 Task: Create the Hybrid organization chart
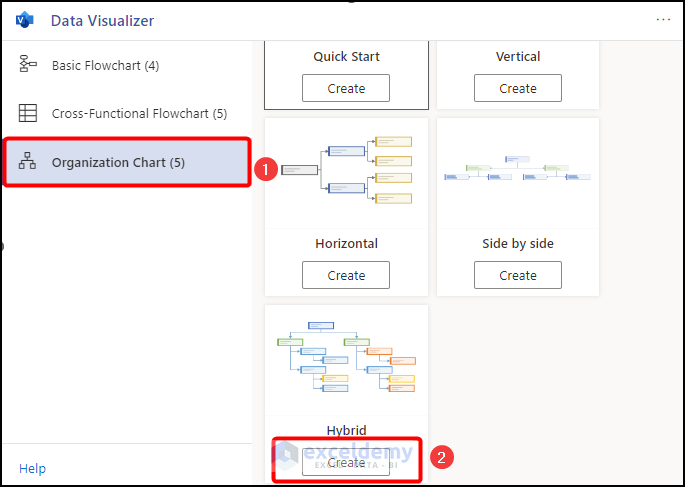346,462
